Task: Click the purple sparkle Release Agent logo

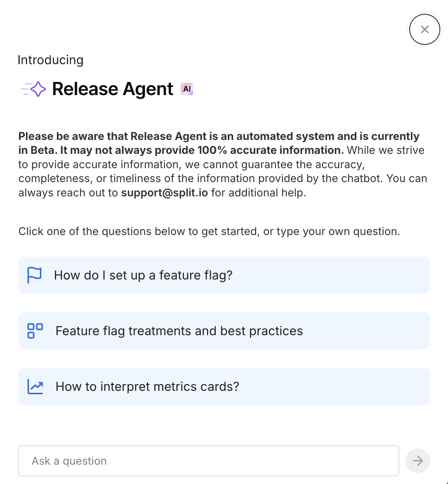Action: [34, 89]
